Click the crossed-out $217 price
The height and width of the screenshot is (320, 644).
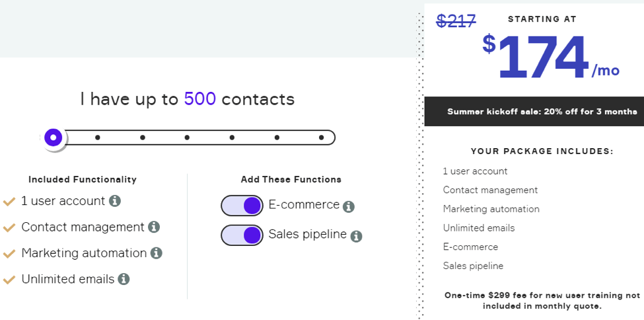[456, 20]
